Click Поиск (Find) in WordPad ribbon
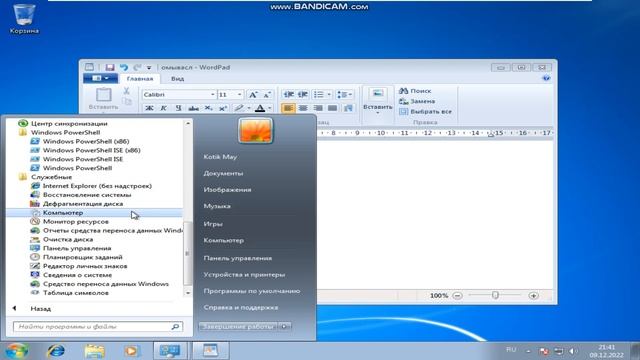The image size is (640, 360). click(415, 91)
